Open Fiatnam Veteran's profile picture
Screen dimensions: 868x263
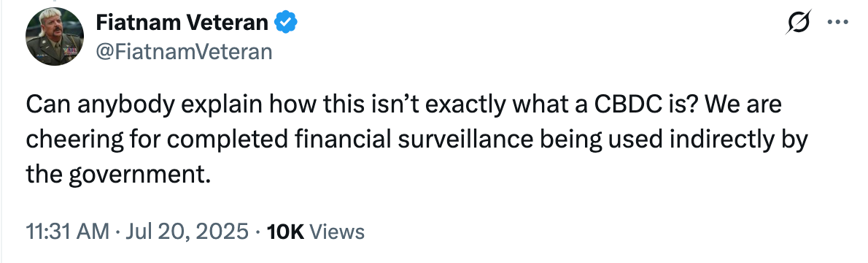pos(54,37)
